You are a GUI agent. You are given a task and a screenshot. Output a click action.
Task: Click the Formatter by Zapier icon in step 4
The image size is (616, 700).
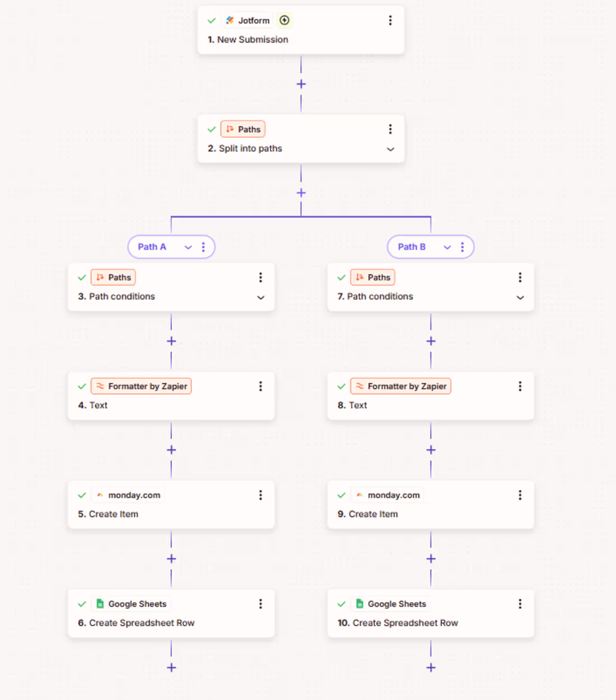click(100, 386)
